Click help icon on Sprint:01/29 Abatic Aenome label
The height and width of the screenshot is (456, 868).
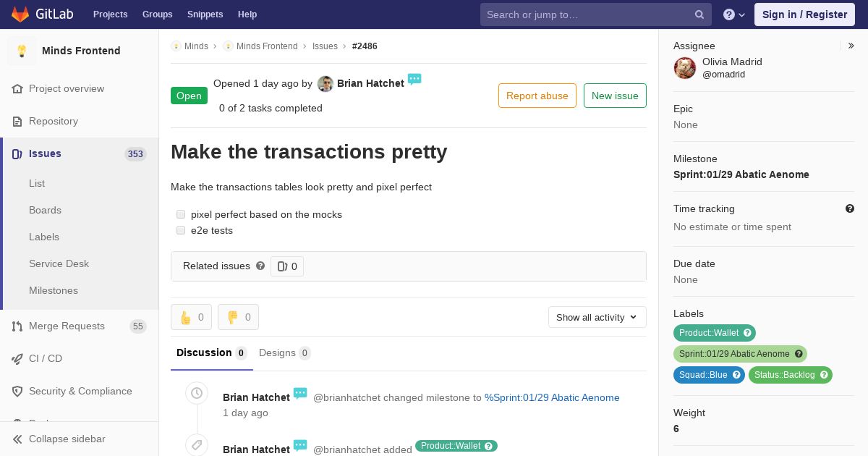coord(799,354)
